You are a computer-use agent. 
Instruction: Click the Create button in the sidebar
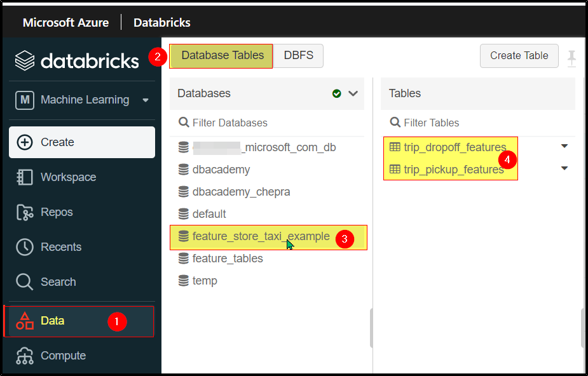pos(82,142)
